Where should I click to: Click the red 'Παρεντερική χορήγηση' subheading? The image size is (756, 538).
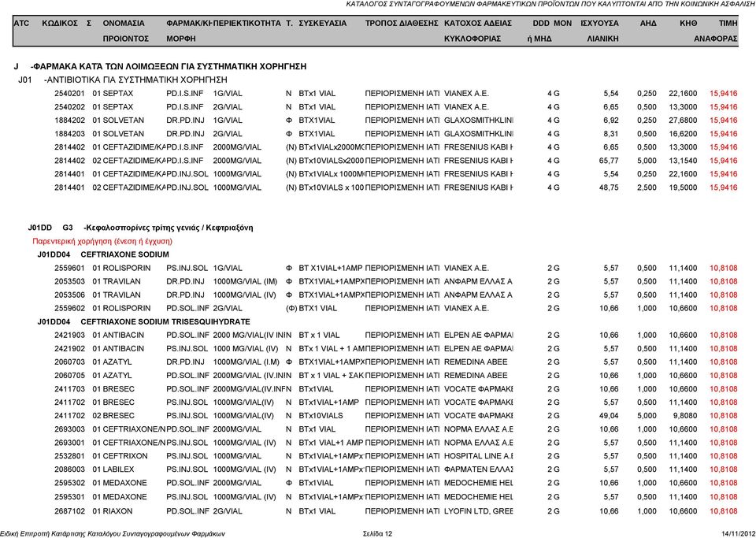(x=102, y=241)
